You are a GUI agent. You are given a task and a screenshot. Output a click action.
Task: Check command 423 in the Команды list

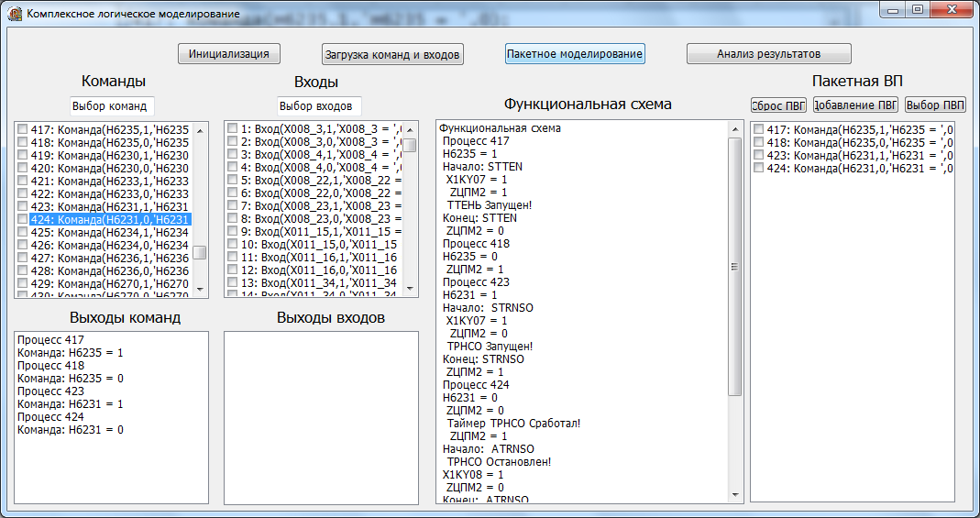[x=23, y=206]
